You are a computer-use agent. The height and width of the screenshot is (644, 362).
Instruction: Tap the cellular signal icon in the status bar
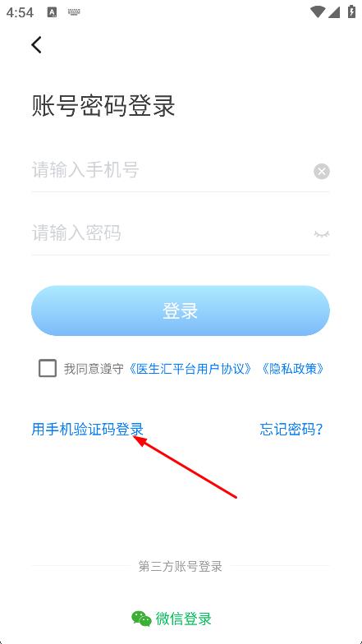tap(334, 12)
